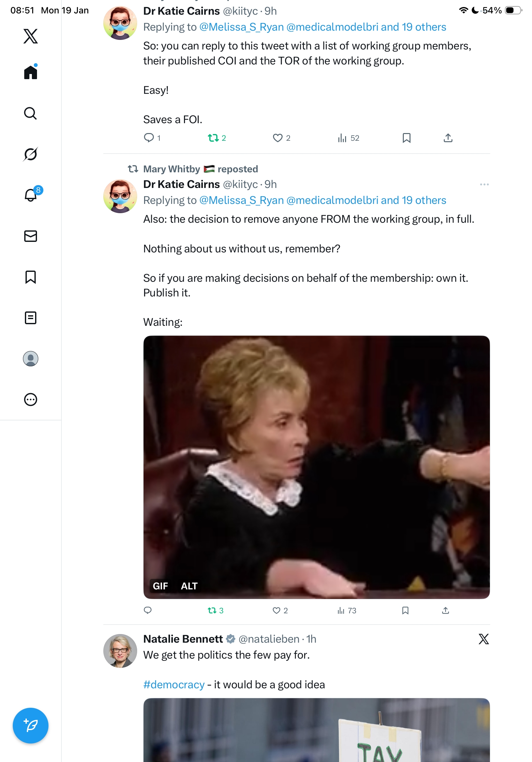Expand the More circle menu in sidebar

[x=31, y=399]
